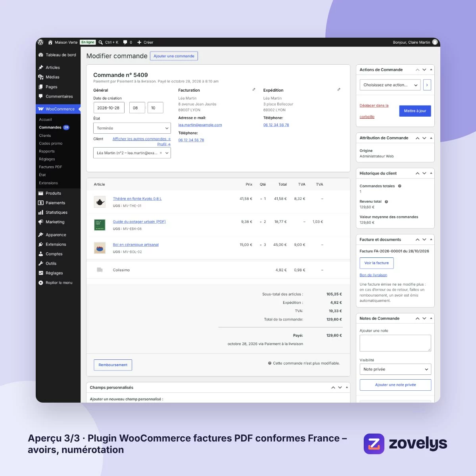Screen dimensions: 476x476
Task: Click Mettre à jour button
Action: pos(415,111)
